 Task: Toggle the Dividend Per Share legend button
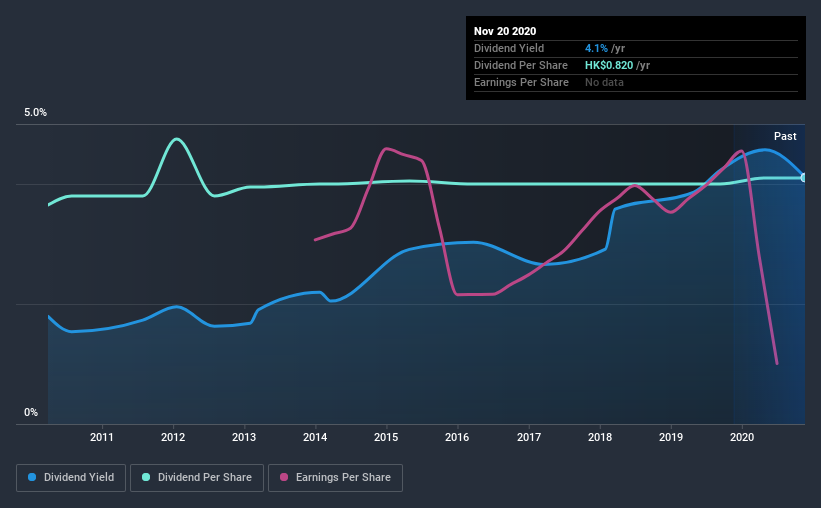click(203, 478)
